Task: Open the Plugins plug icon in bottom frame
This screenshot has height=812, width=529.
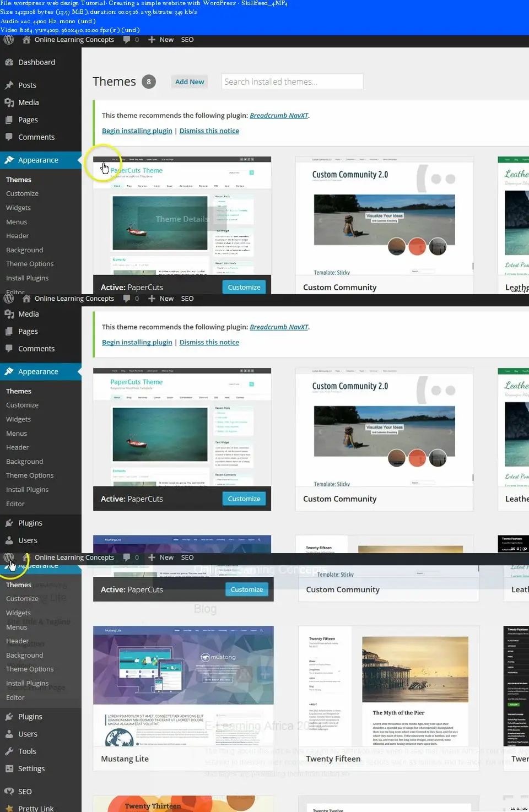Action: pyautogui.click(x=9, y=717)
